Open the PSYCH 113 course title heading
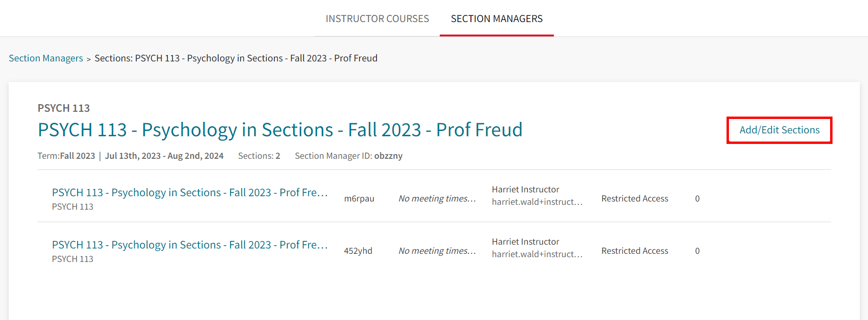 pos(280,130)
